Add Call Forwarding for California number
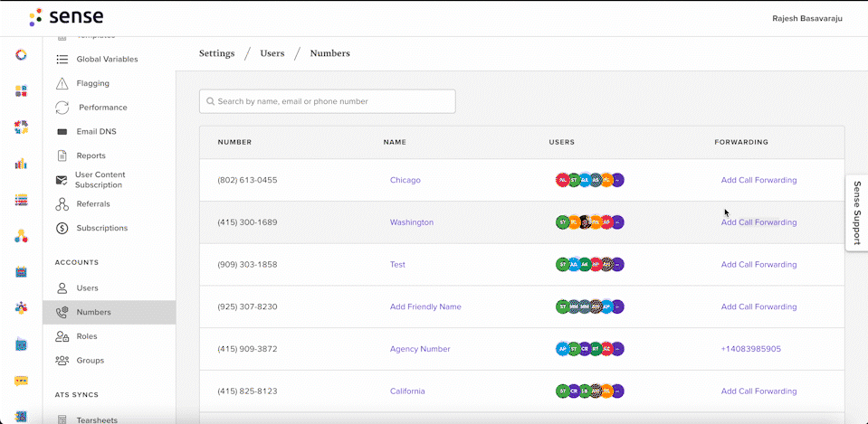 tap(759, 391)
